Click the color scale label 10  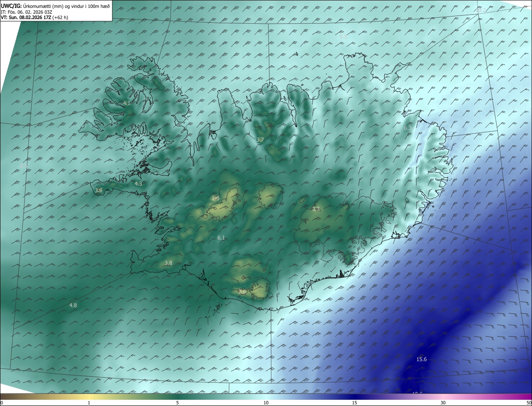tap(266, 403)
